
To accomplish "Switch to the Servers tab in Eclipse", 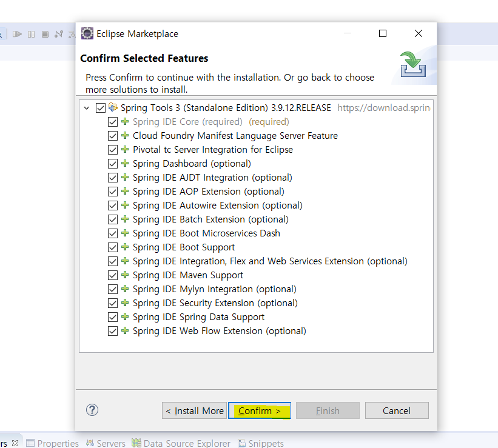I will tap(106, 443).
